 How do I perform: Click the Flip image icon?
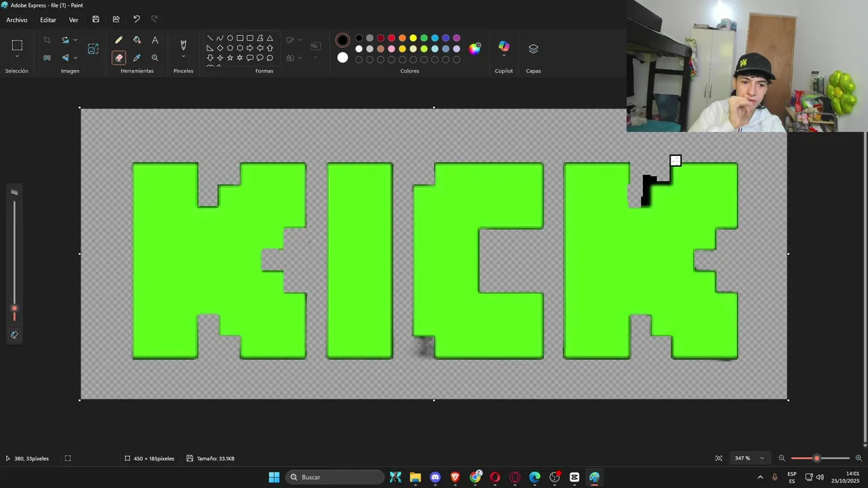66,58
